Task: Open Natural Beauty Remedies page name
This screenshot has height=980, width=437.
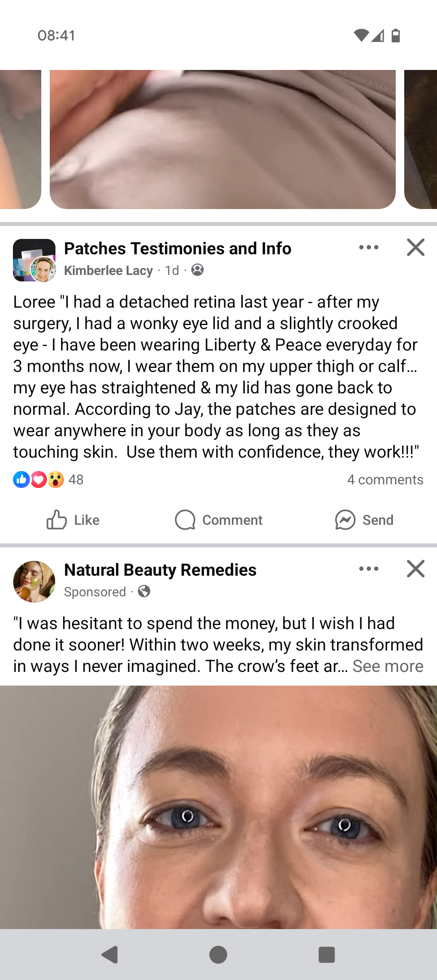Action: coord(160,570)
